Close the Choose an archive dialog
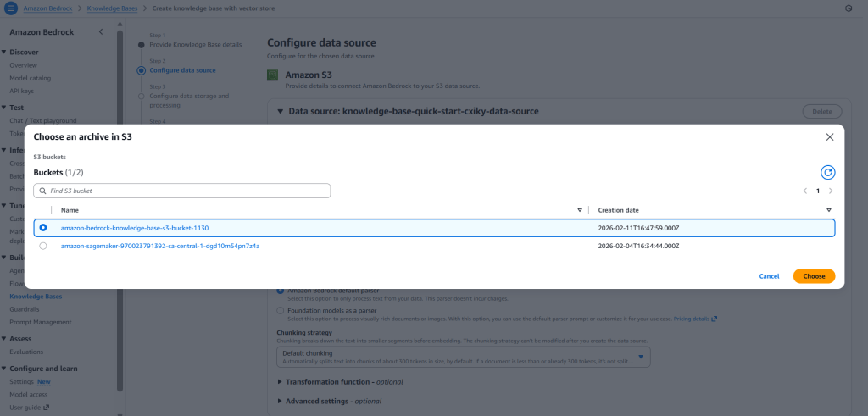This screenshot has height=416, width=868. click(x=829, y=136)
